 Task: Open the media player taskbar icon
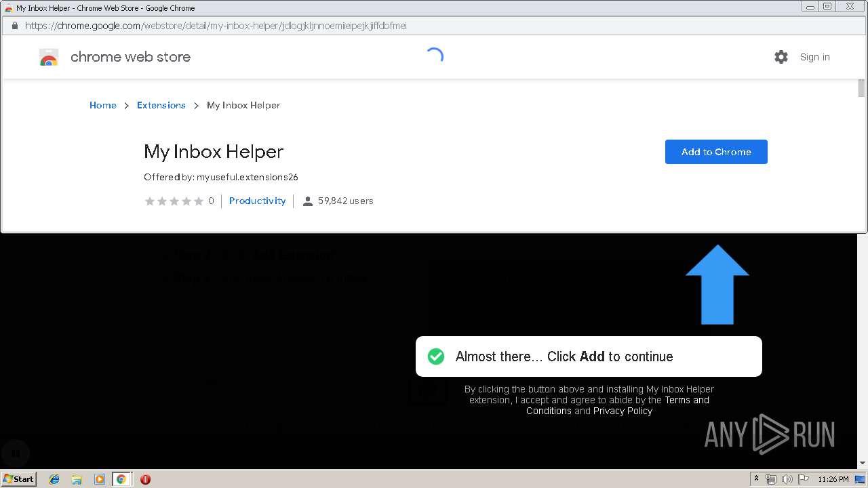(x=99, y=479)
